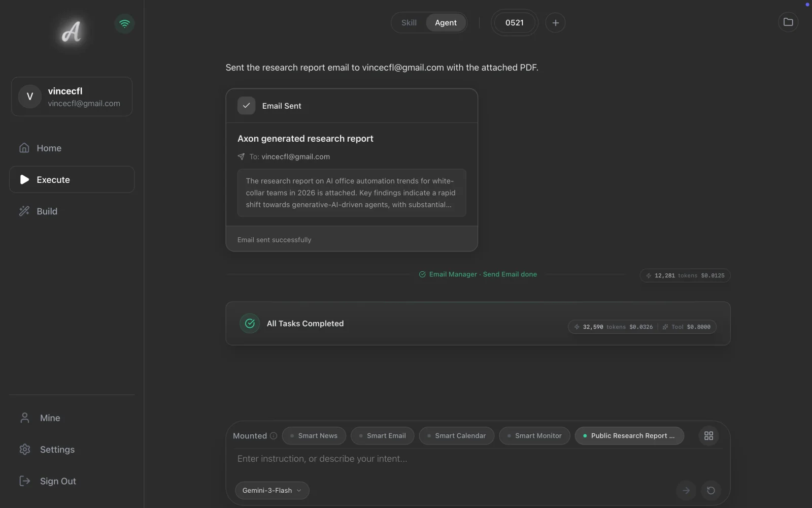Open Build in the sidebar

(72, 211)
